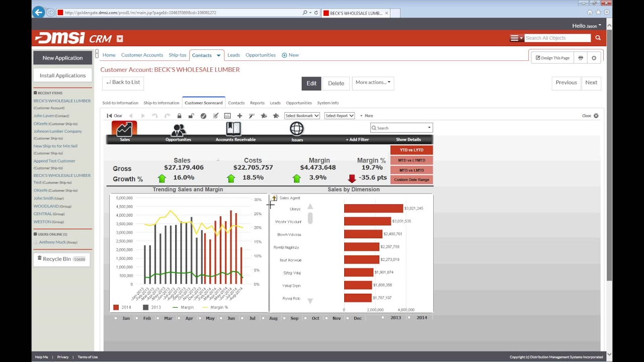Image resolution: width=644 pixels, height=362 pixels.
Task: Toggle the Mar month checkbox
Action: pyautogui.click(x=158, y=318)
